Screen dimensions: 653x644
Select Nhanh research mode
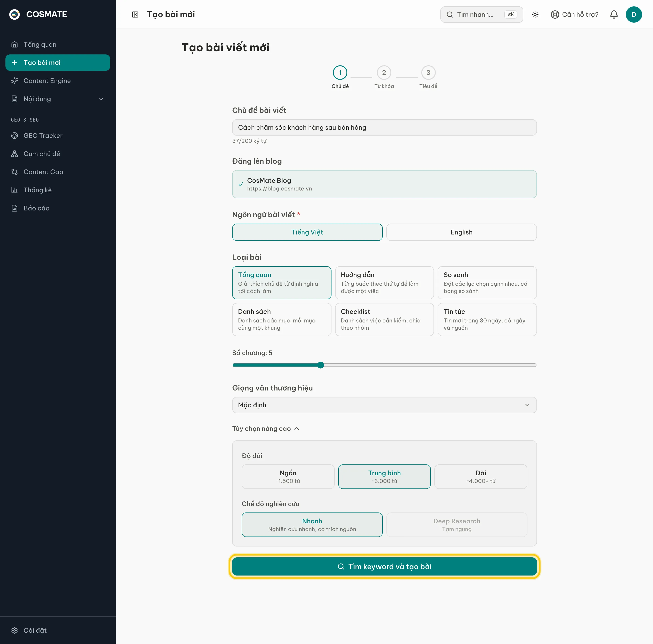[x=312, y=524]
